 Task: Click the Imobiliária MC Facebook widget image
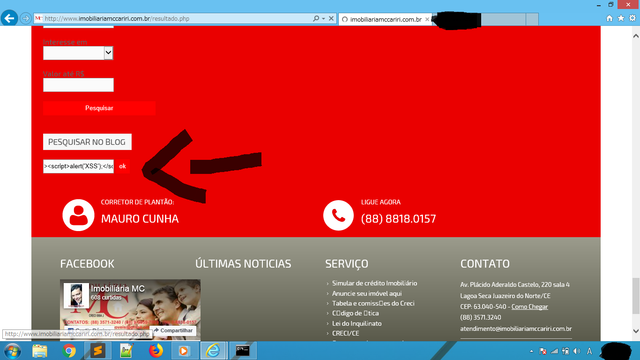click(x=130, y=310)
